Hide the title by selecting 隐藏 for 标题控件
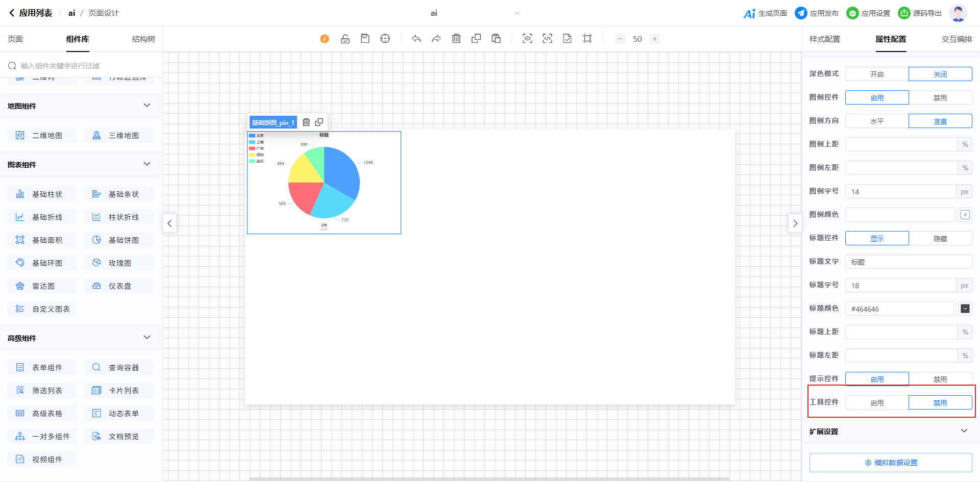The height and width of the screenshot is (482, 980). 940,239
